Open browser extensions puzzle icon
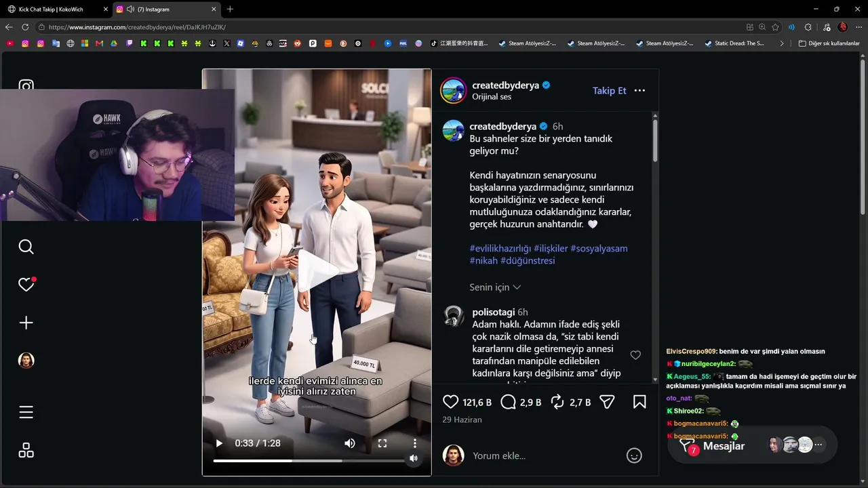The width and height of the screenshot is (868, 488). (808, 27)
